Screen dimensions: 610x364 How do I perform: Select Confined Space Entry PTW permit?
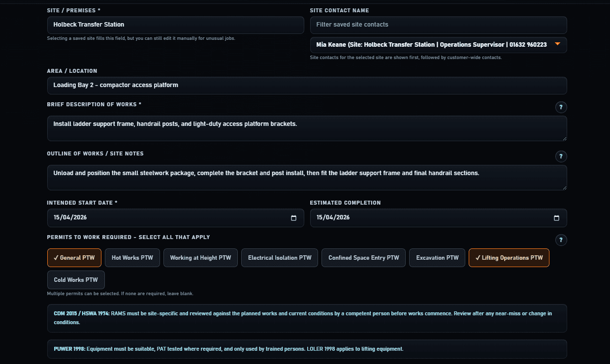pos(363,258)
